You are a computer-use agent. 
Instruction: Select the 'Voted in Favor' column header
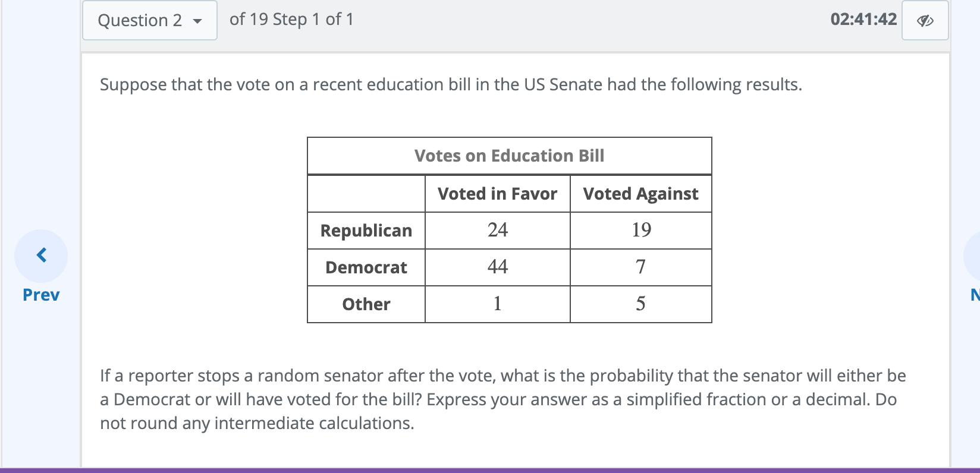(x=497, y=194)
